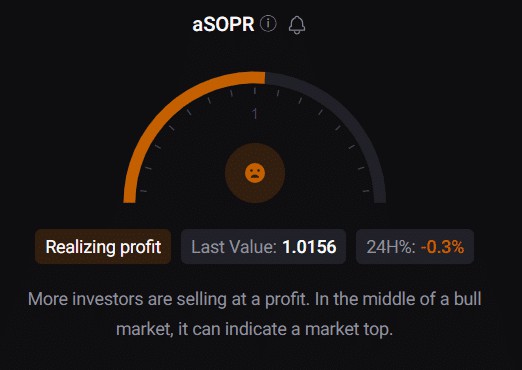Click the top center gauge tick mark

(255, 90)
